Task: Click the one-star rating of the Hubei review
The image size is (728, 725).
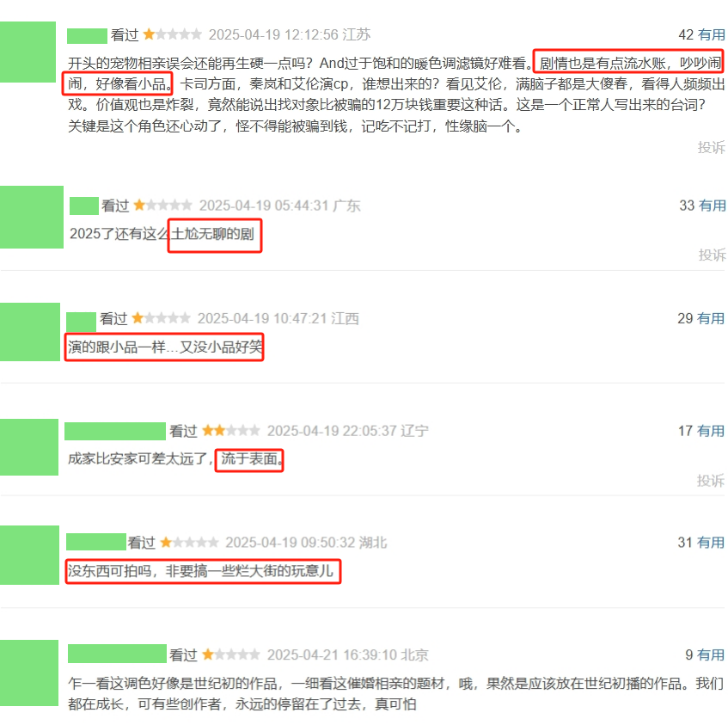Action: [x=189, y=542]
